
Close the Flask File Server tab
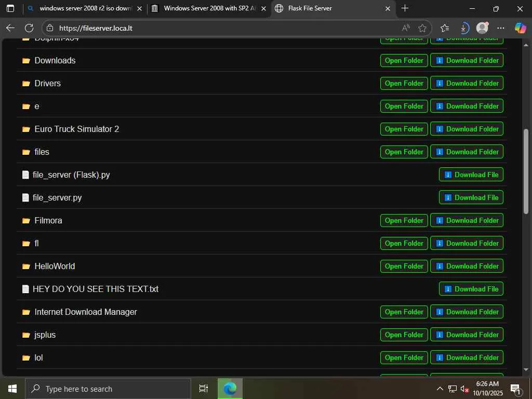tap(388, 8)
